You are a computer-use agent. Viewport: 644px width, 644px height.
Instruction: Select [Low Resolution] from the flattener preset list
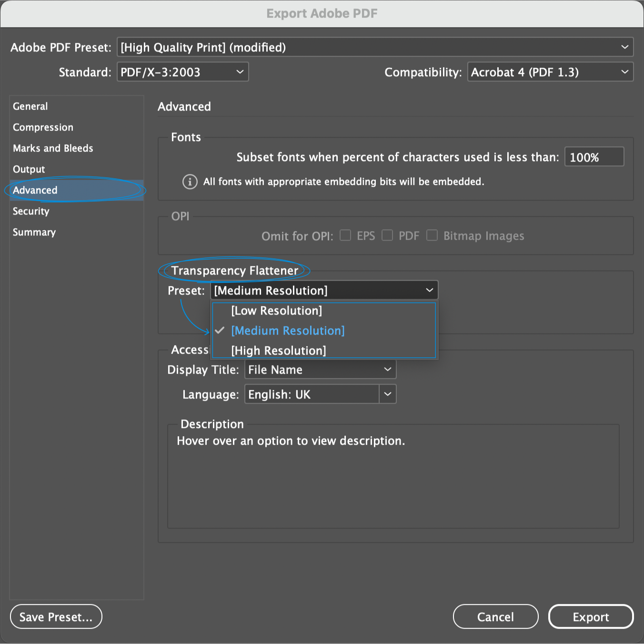[276, 310]
